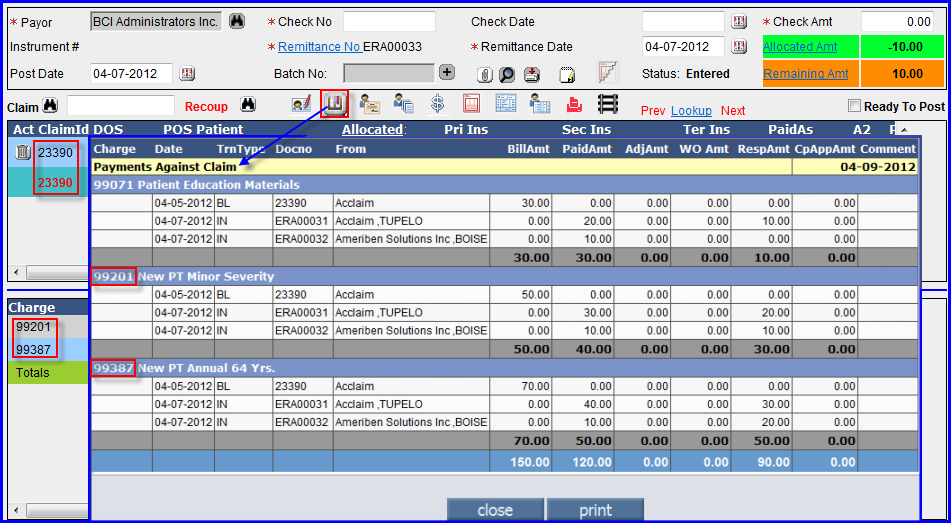Screen dimensions: 951x523
Task: Select claim 23390 in red text
Action: [x=55, y=182]
